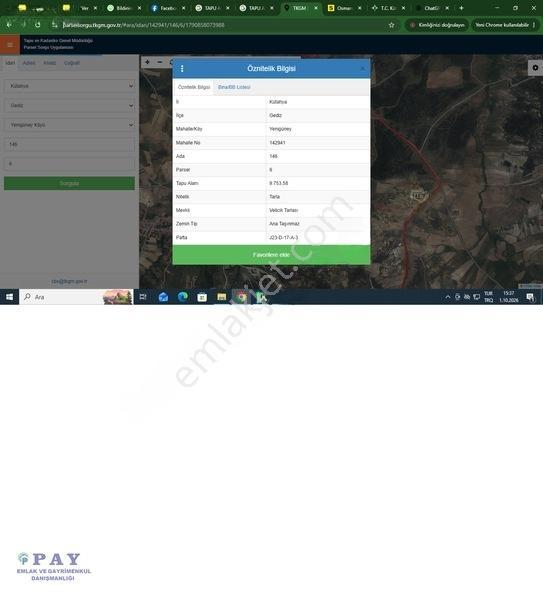Close the Facebook browser tab
The image size is (543, 600).
[x=183, y=8]
